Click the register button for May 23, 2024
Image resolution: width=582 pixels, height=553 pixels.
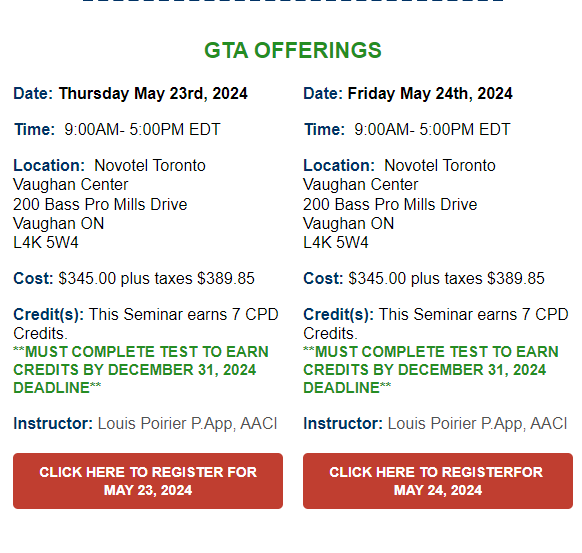click(148, 481)
